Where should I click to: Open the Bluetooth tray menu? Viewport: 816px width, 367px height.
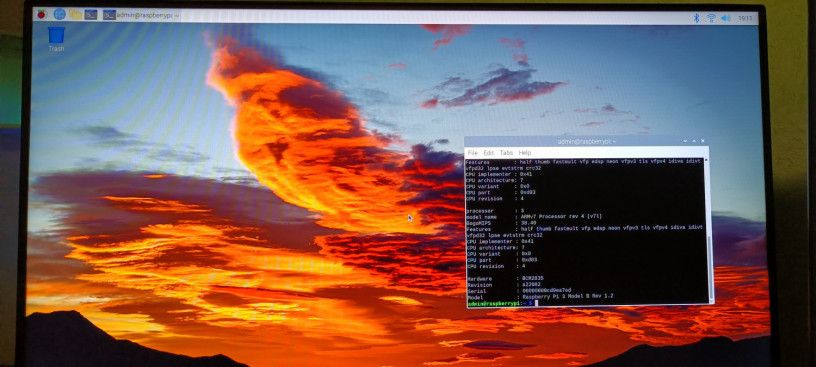coord(696,18)
